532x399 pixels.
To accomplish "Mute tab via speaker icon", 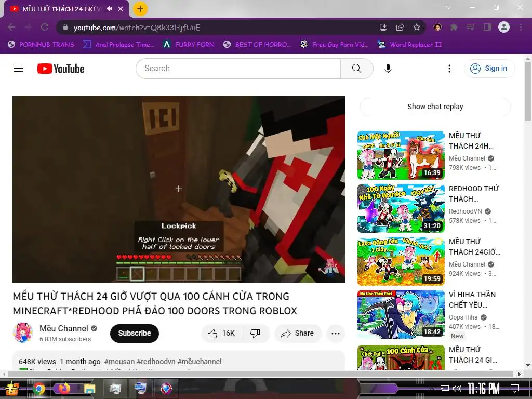I will click(109, 9).
